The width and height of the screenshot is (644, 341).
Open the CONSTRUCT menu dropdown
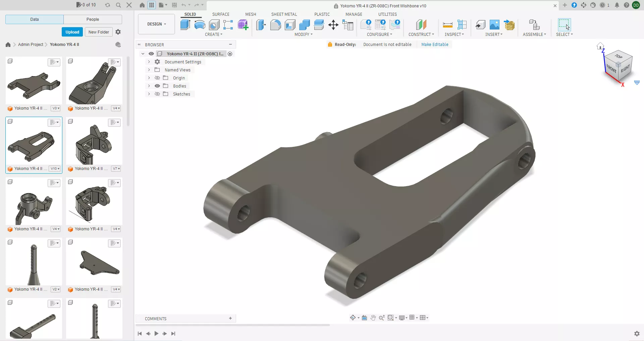(x=421, y=35)
